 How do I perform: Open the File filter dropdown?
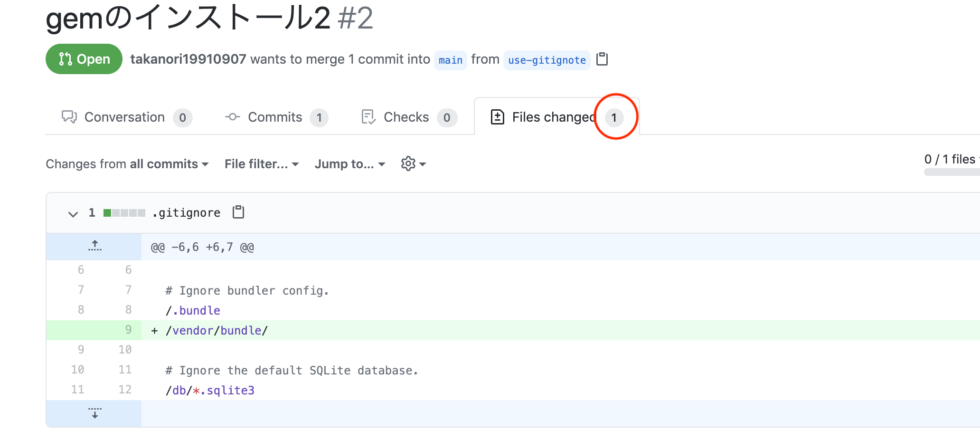pyautogui.click(x=262, y=164)
